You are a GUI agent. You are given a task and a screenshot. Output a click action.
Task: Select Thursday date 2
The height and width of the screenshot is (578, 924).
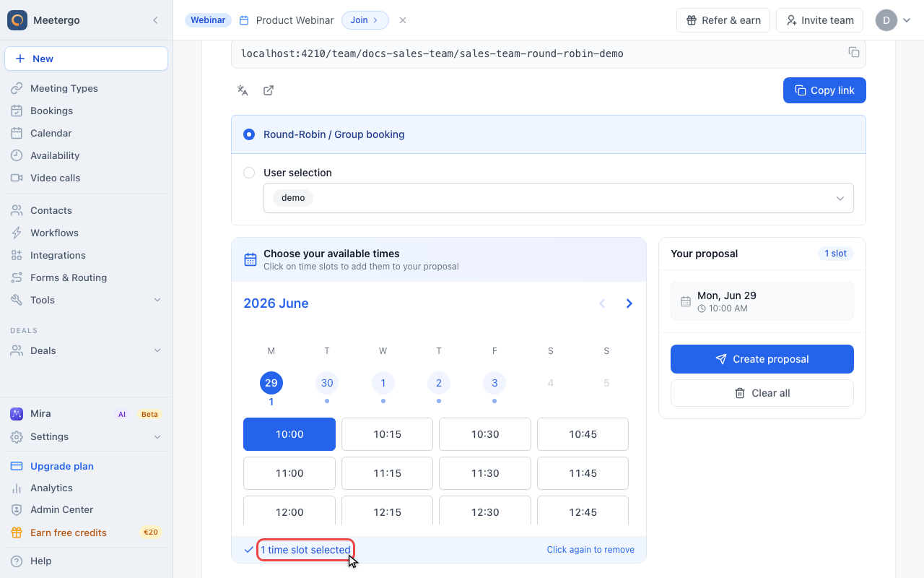(x=439, y=383)
